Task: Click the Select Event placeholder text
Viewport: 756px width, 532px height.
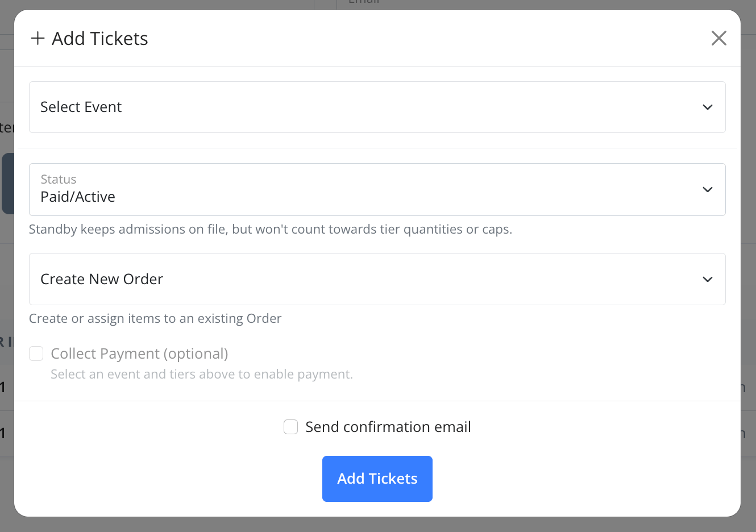Action: tap(81, 107)
